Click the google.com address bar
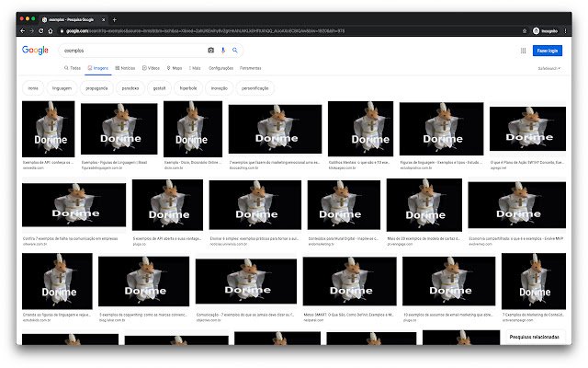The height and width of the screenshot is (368, 588). (x=288, y=30)
